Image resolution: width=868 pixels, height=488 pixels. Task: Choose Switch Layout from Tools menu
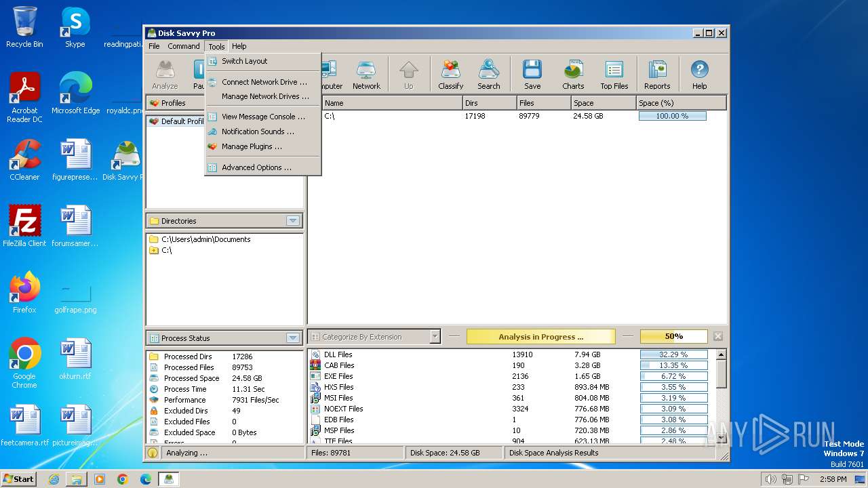pyautogui.click(x=263, y=61)
